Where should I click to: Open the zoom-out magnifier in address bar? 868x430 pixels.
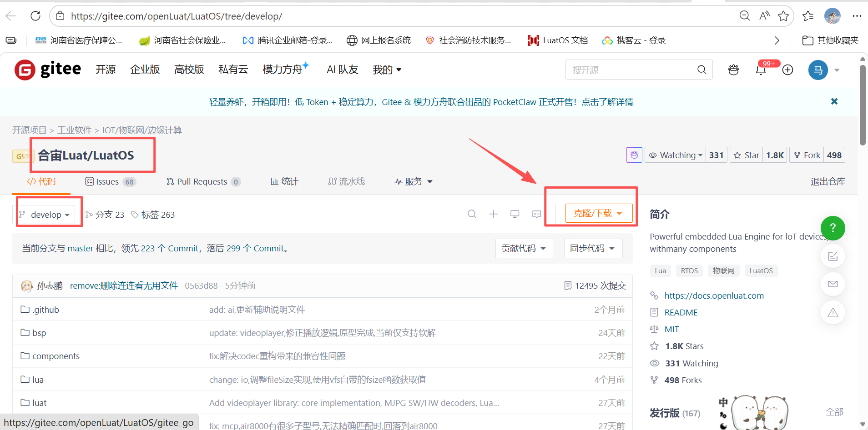click(745, 16)
